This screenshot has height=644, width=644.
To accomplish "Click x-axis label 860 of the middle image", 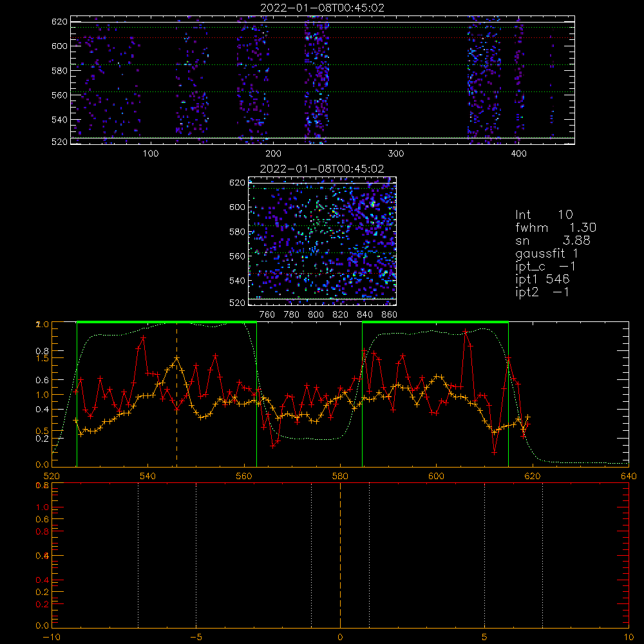I will [x=390, y=315].
